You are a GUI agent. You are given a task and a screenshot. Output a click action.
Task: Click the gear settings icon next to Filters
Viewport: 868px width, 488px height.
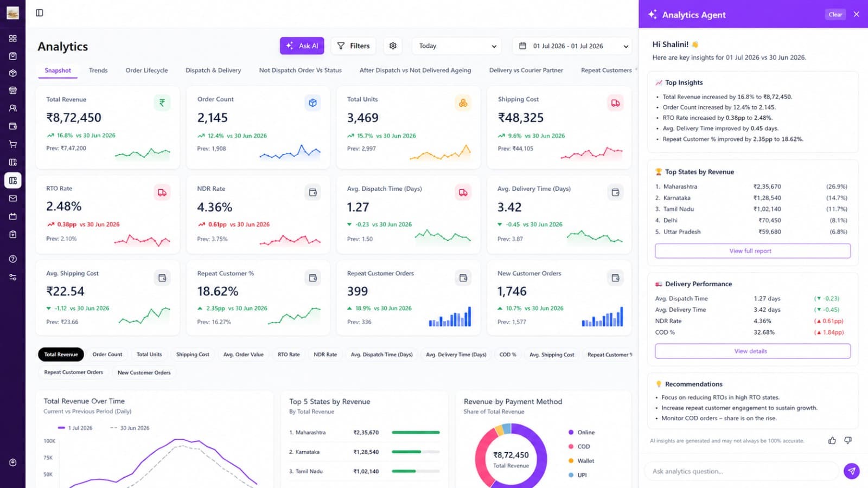pyautogui.click(x=393, y=46)
